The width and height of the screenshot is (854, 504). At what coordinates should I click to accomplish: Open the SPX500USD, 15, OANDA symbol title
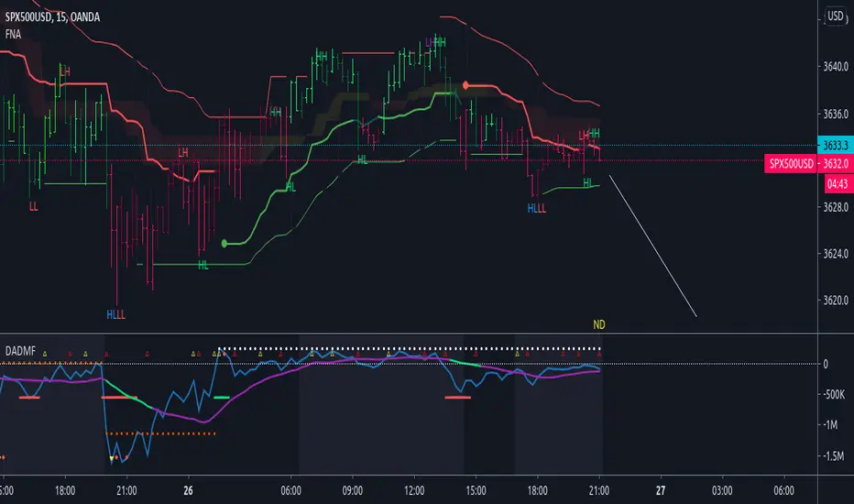click(52, 16)
